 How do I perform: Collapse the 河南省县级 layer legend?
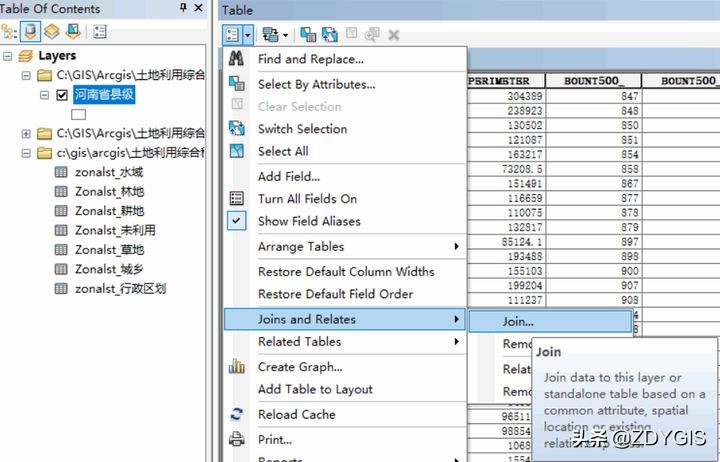point(45,95)
